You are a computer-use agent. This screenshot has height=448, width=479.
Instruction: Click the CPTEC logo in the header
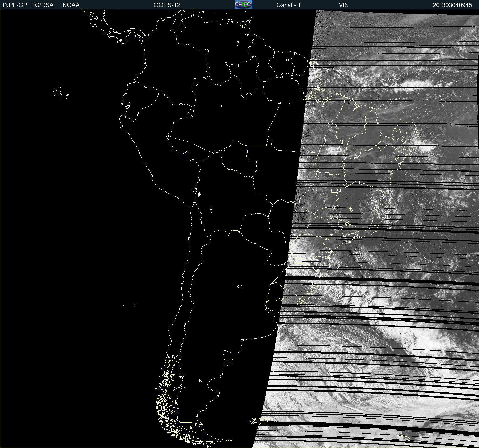click(x=243, y=5)
